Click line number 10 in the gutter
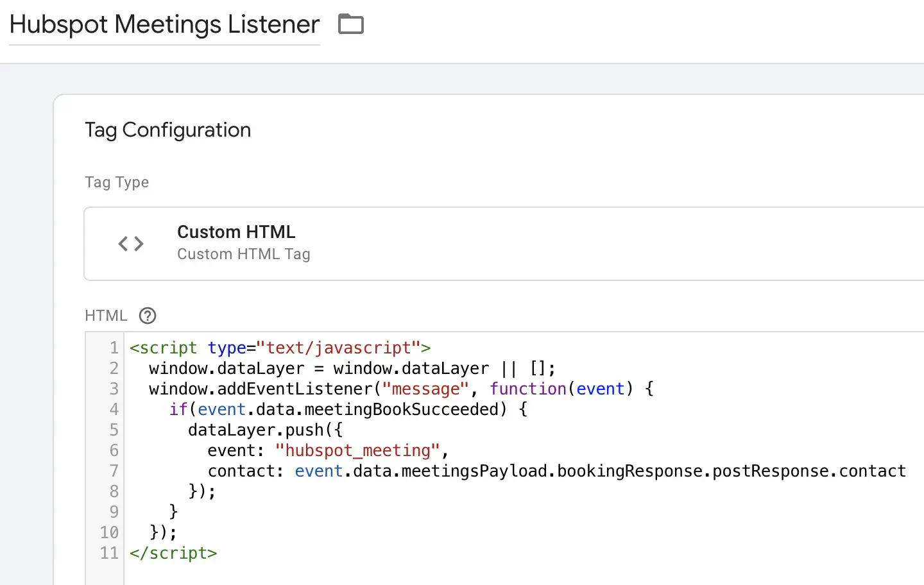Screen dimensions: 924x585 109,532
